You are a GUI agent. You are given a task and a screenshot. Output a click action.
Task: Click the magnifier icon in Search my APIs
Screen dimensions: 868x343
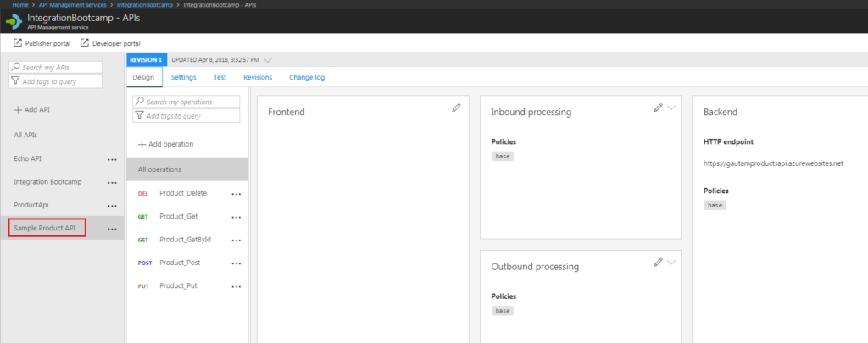[17, 67]
